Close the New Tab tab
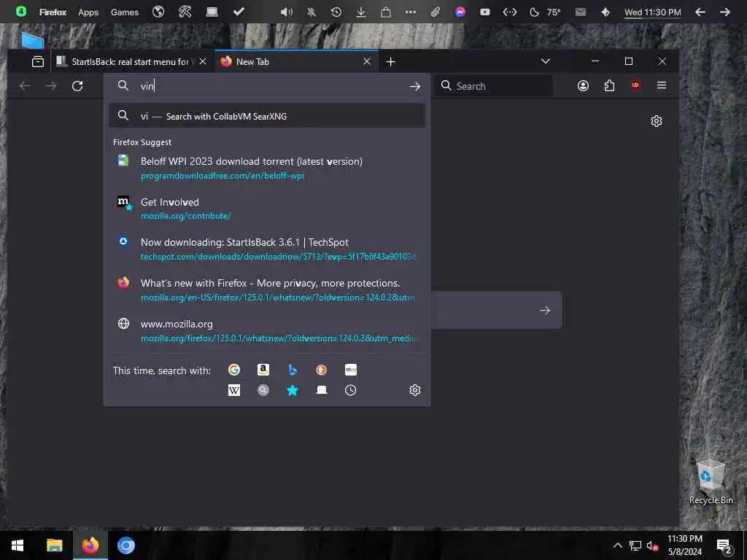This screenshot has width=747, height=560. pos(367,61)
